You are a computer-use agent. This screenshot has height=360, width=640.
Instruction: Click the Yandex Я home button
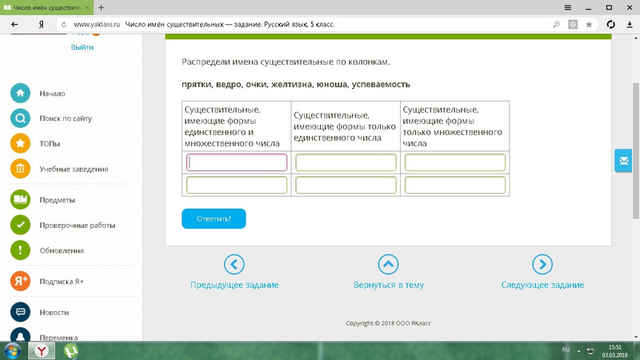41,24
